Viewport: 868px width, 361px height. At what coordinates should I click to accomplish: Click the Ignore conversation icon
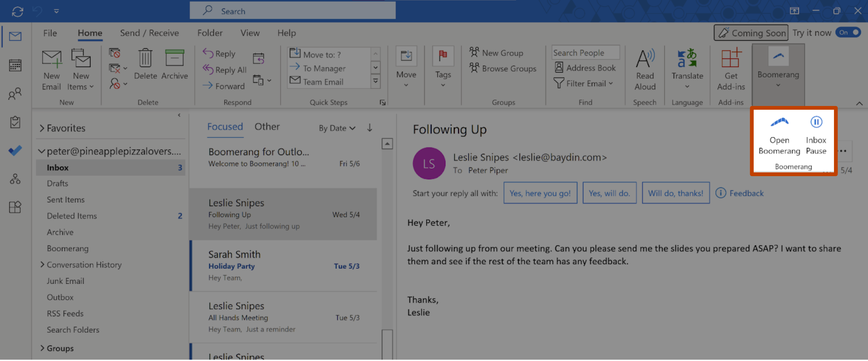115,53
